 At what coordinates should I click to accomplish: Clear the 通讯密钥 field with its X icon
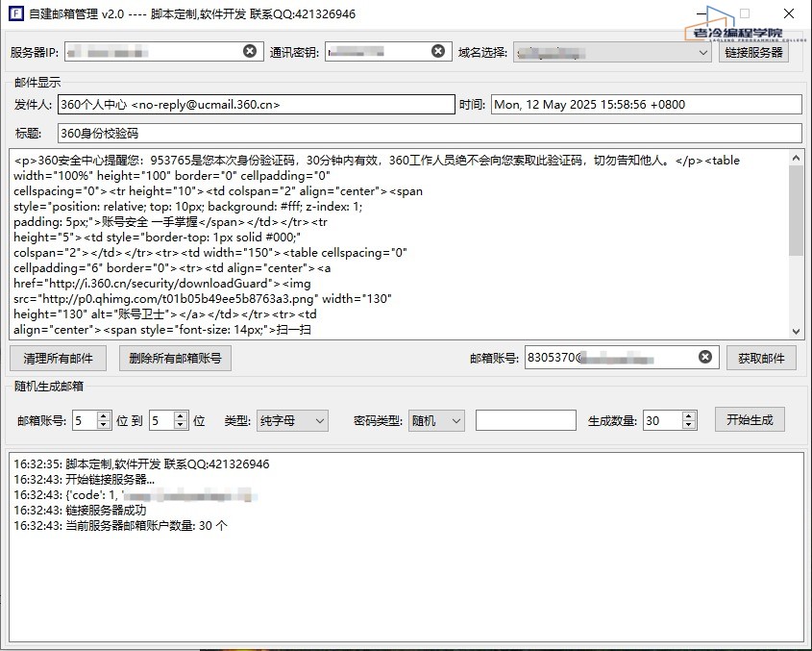click(x=438, y=51)
